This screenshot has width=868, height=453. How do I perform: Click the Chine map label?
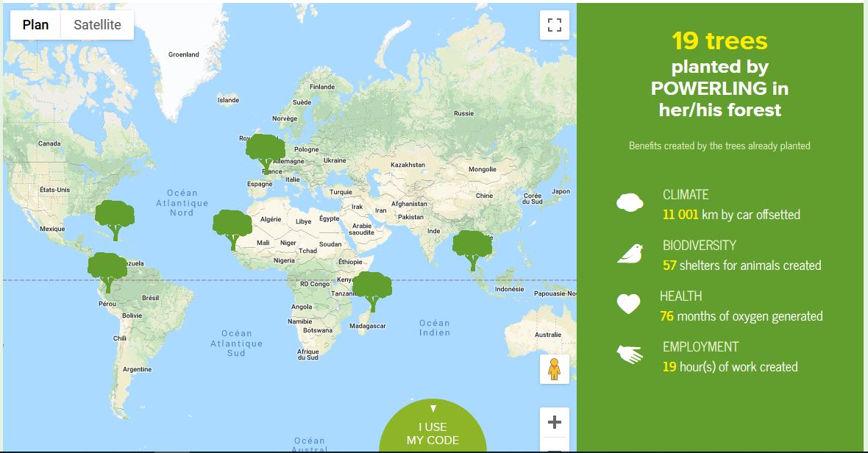click(484, 196)
